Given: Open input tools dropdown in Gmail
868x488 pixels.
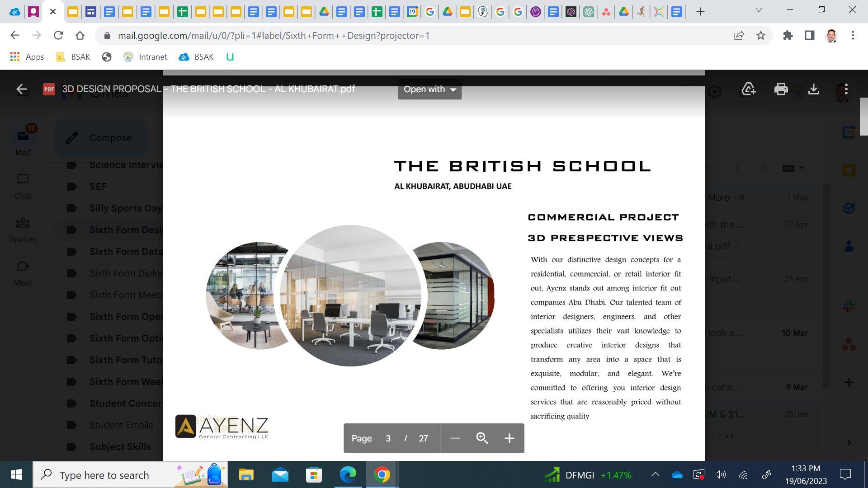Looking at the screenshot, I should click(802, 168).
